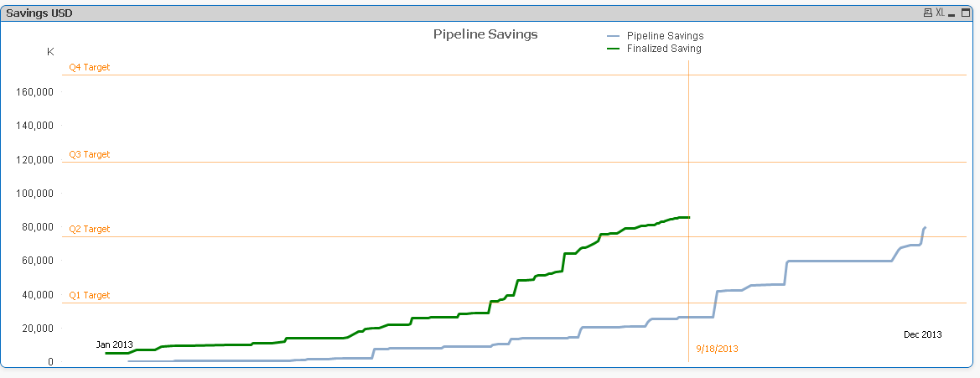Click the Q2 Target reference label
This screenshot has height=378, width=980.
pyautogui.click(x=90, y=229)
